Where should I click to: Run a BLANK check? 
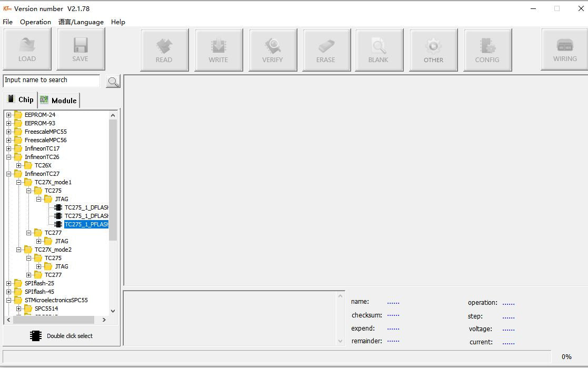point(379,49)
